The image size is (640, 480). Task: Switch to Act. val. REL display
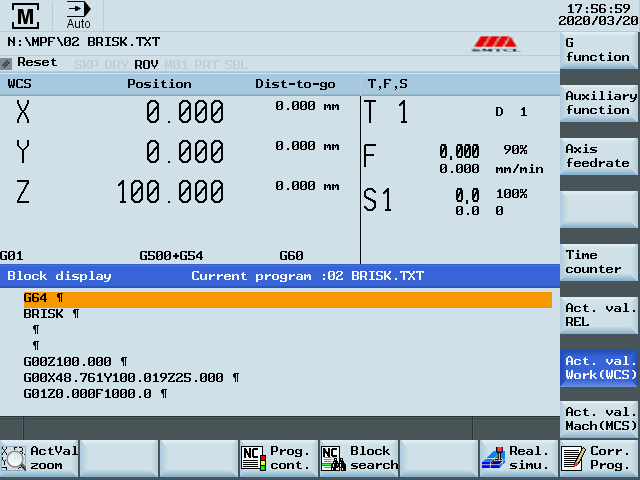tap(598, 316)
